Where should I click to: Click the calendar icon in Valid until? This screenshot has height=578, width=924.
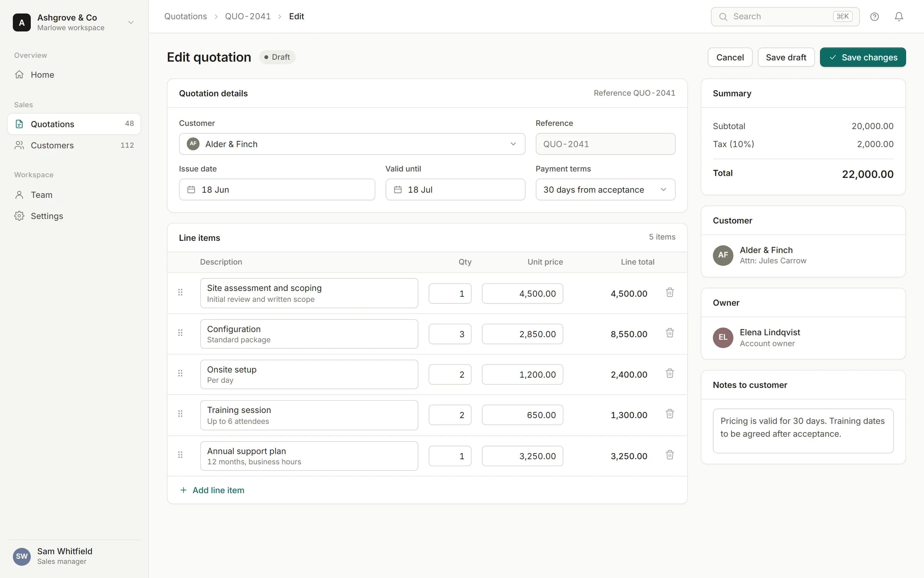tap(398, 190)
